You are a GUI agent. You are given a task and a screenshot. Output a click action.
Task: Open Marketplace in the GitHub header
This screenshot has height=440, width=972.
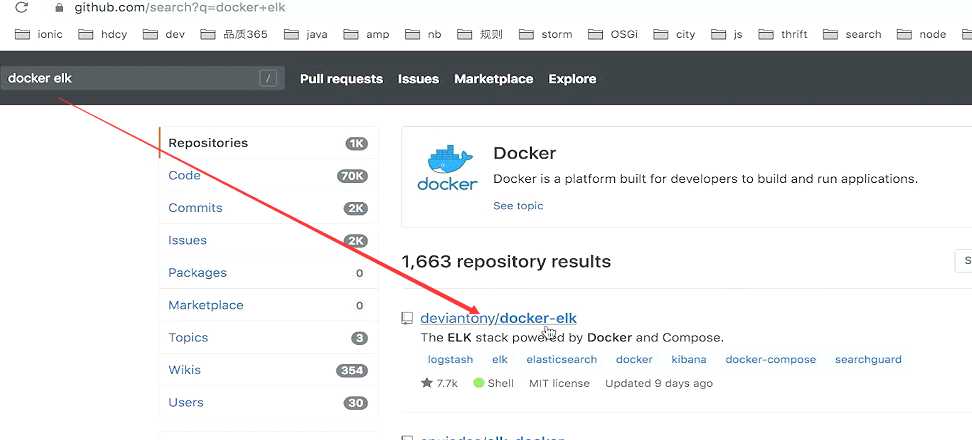coord(493,79)
